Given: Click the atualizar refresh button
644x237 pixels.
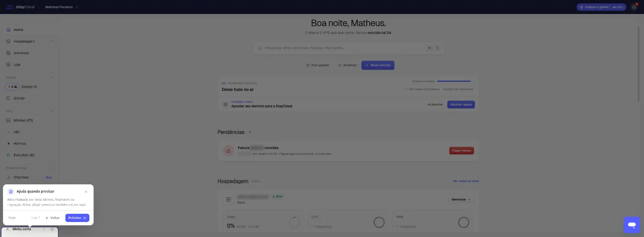Looking at the screenshot, I should (347, 65).
